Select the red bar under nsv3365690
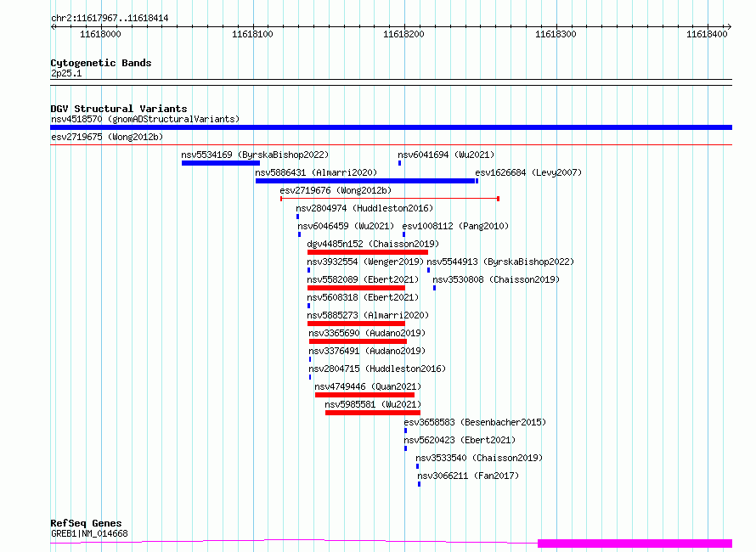Image resolution: width=756 pixels, height=552 pixels. pos(358,341)
